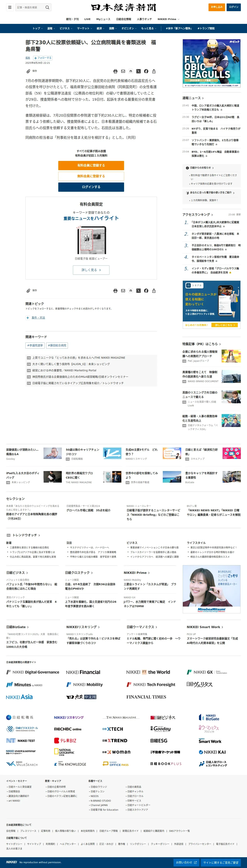The width and height of the screenshot is (247, 868).
Task: Open the #トランプ関税 tag in navigation
Action: point(206,28)
